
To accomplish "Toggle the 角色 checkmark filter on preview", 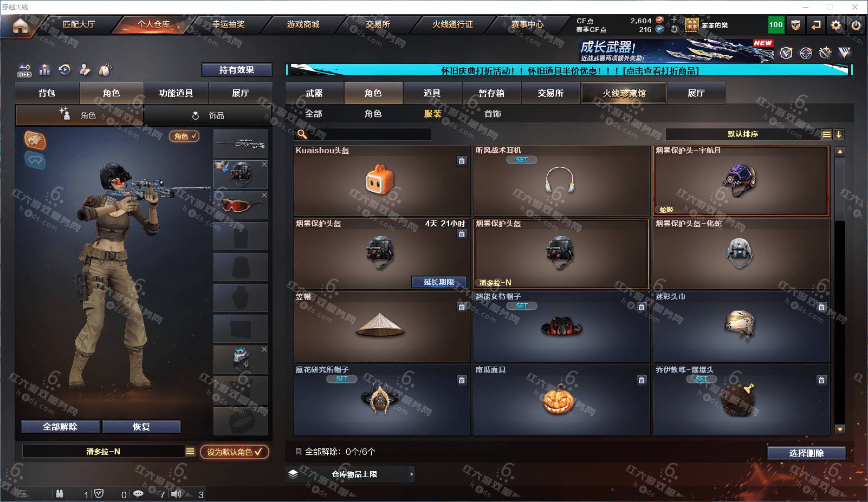I will (x=184, y=136).
